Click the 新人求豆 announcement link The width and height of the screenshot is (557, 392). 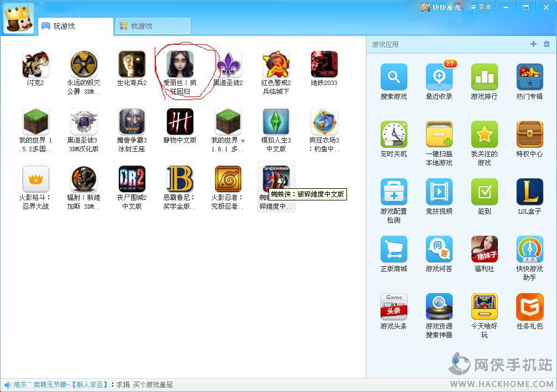(x=89, y=384)
